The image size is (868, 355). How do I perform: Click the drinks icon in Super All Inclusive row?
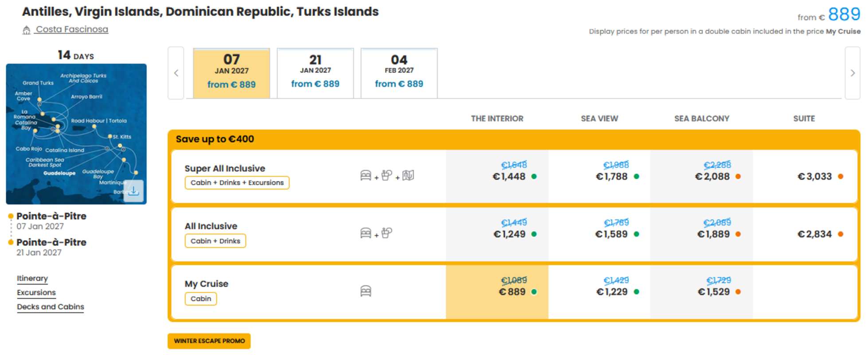click(387, 175)
